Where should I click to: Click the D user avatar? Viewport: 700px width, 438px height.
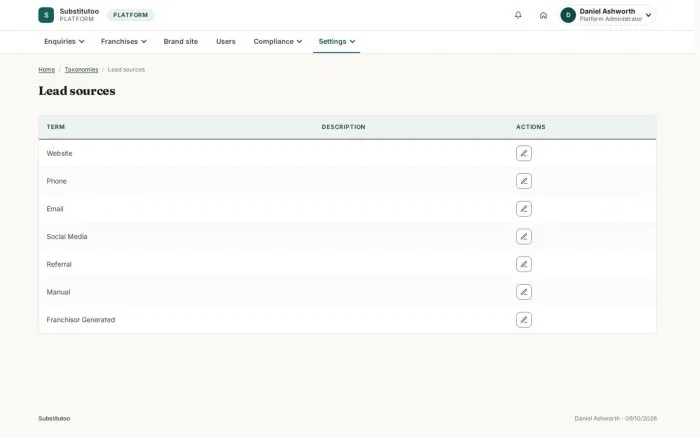[x=568, y=15]
